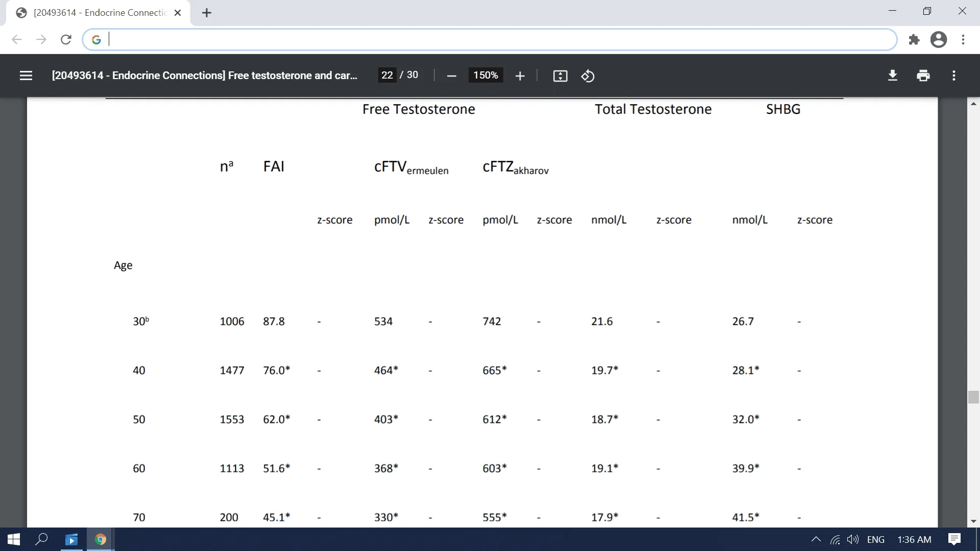Screen dimensions: 980x551
Task: Open Windows taskbar search
Action: 41,539
